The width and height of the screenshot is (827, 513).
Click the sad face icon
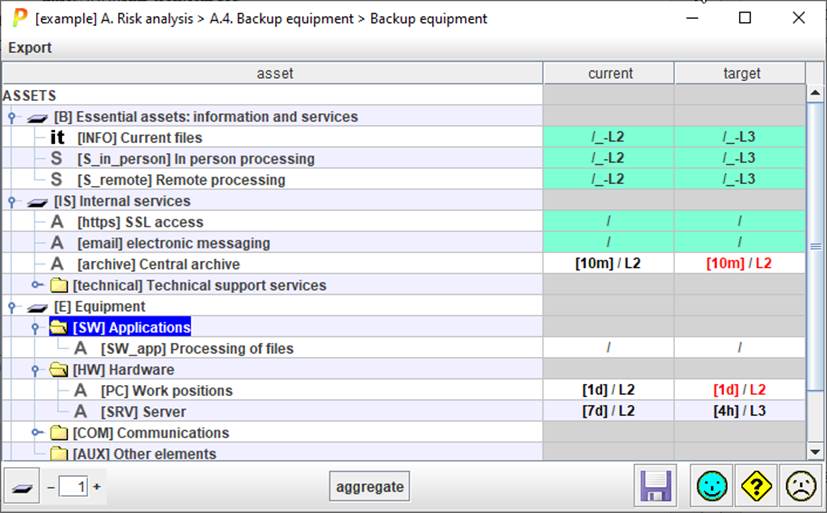[x=799, y=487]
